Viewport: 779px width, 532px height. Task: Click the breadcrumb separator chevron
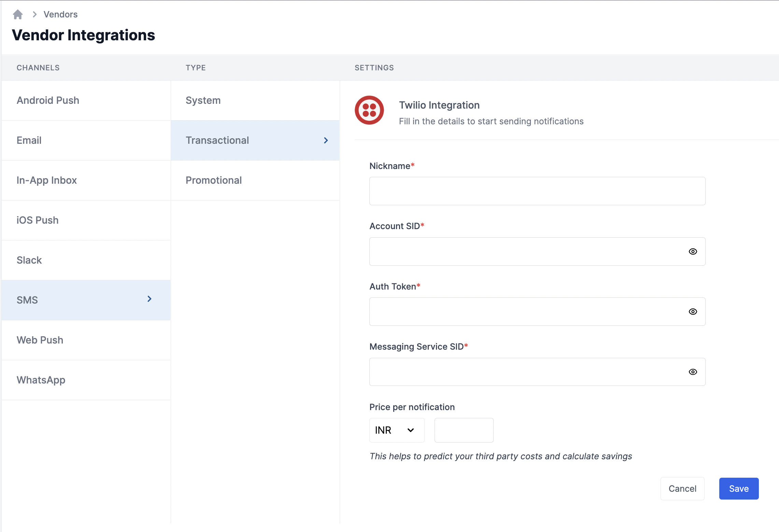(34, 14)
